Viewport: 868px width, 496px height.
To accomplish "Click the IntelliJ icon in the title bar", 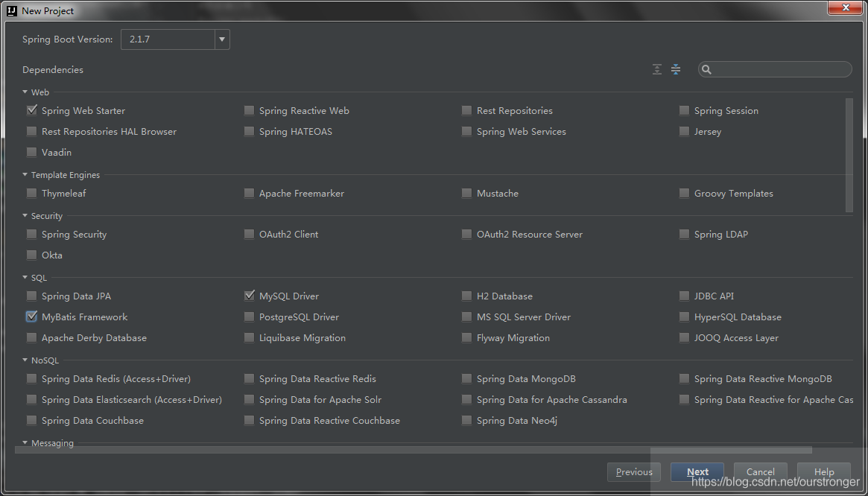I will point(12,10).
